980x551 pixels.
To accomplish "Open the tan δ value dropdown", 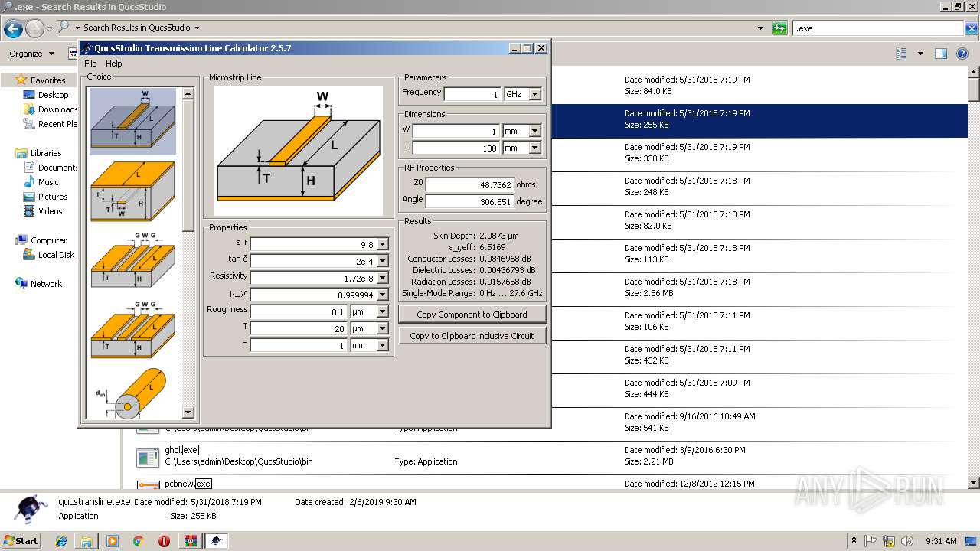I will click(383, 261).
